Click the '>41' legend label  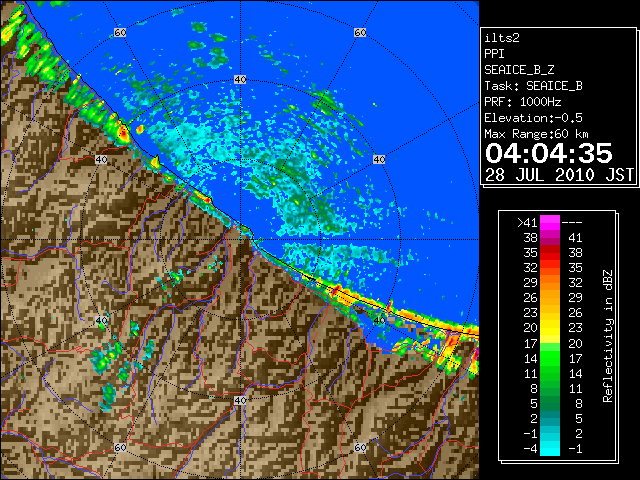[527, 222]
